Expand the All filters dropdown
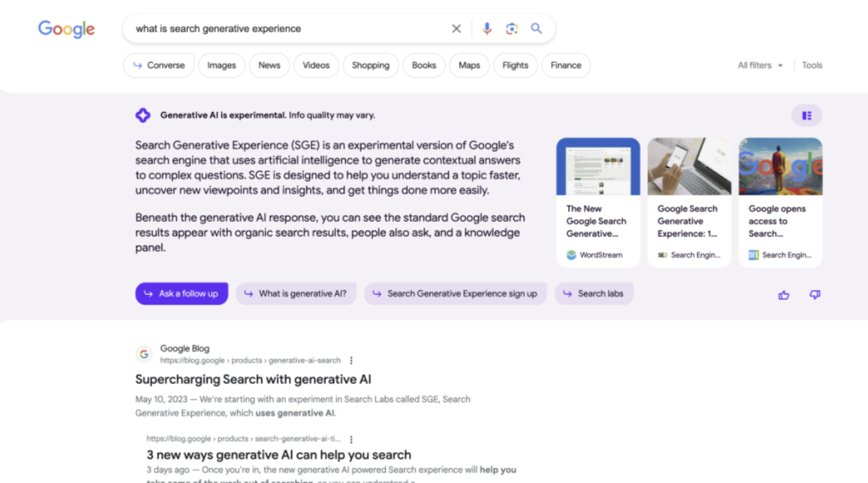 pyautogui.click(x=760, y=65)
